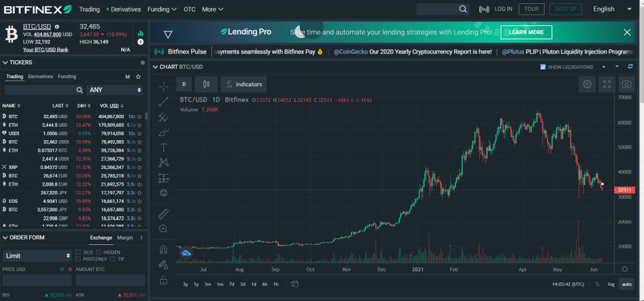644x301 pixels.
Task: Open chart settings gear icon
Action: tap(587, 84)
